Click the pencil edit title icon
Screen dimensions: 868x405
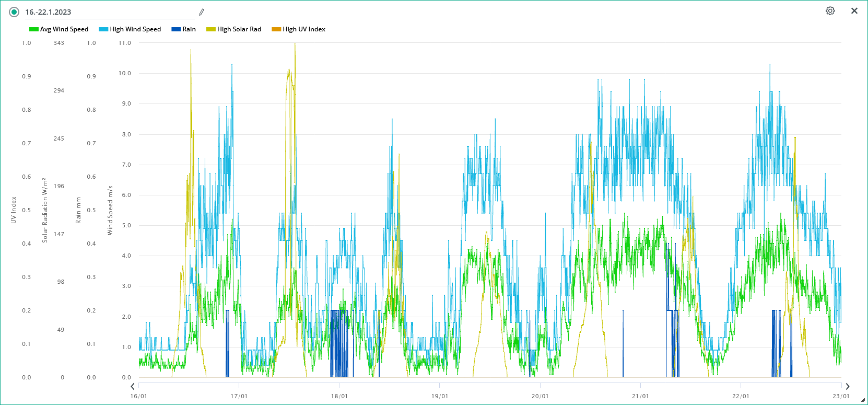coord(202,12)
